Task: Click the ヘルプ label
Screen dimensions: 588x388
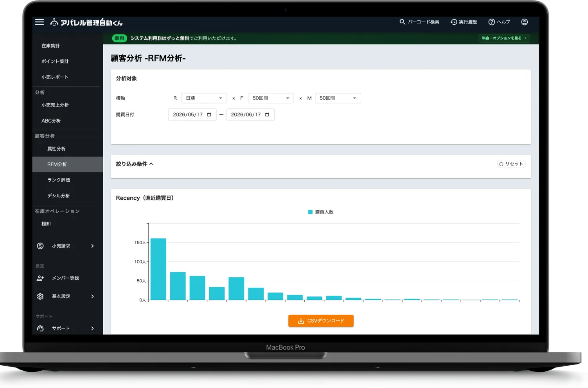Action: (503, 22)
